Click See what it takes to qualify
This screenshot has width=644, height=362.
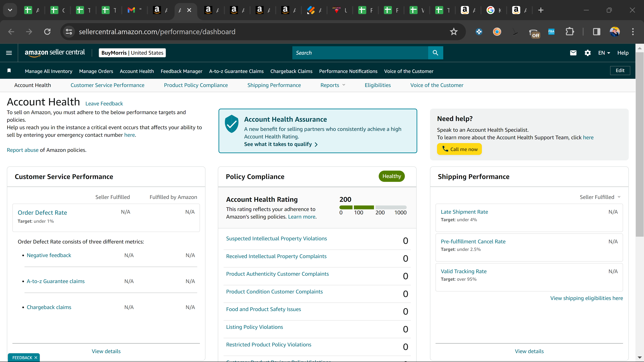click(x=281, y=144)
